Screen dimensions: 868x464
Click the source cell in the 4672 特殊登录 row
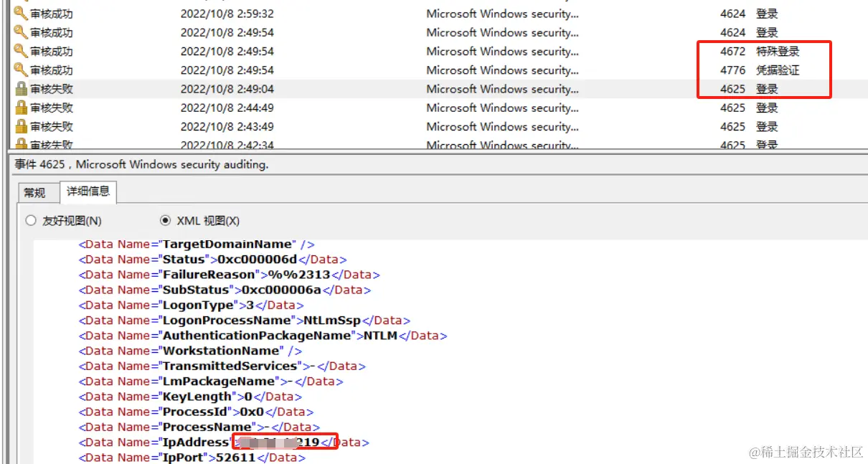[502, 52]
